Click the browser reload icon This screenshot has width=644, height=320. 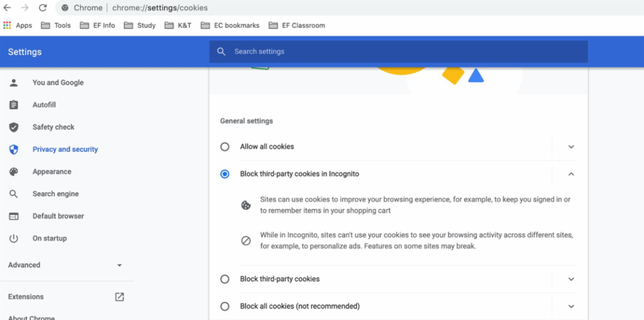pyautogui.click(x=43, y=8)
